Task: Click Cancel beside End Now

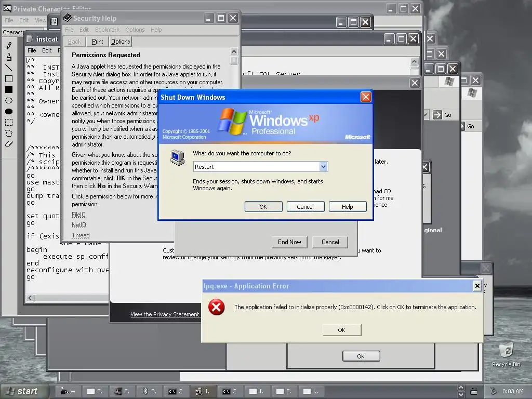Action: [330, 242]
